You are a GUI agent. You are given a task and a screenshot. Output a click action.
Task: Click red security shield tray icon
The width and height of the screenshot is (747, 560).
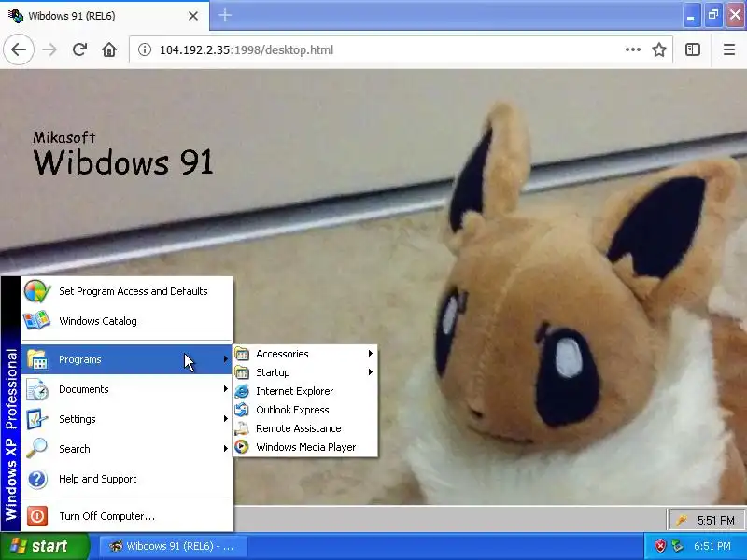[x=660, y=546]
